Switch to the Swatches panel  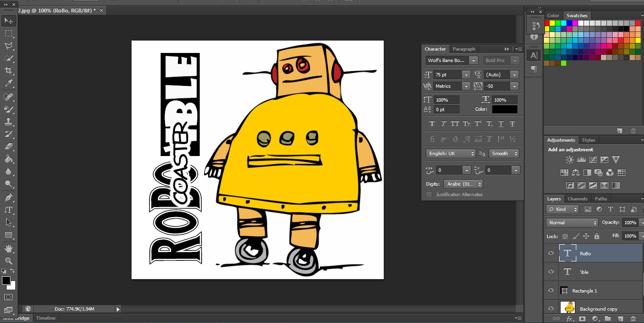coord(577,15)
